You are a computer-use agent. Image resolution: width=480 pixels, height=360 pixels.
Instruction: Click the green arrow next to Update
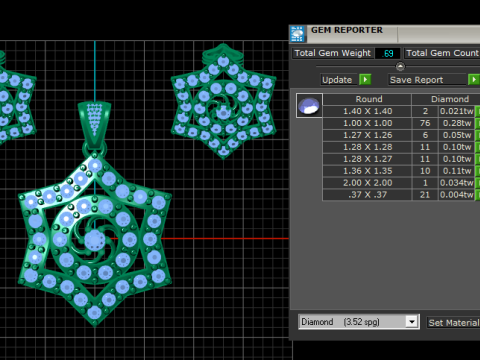point(365,80)
